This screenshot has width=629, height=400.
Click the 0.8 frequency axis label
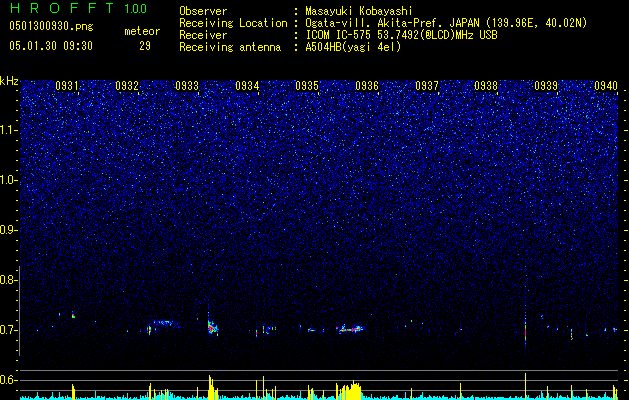8,280
